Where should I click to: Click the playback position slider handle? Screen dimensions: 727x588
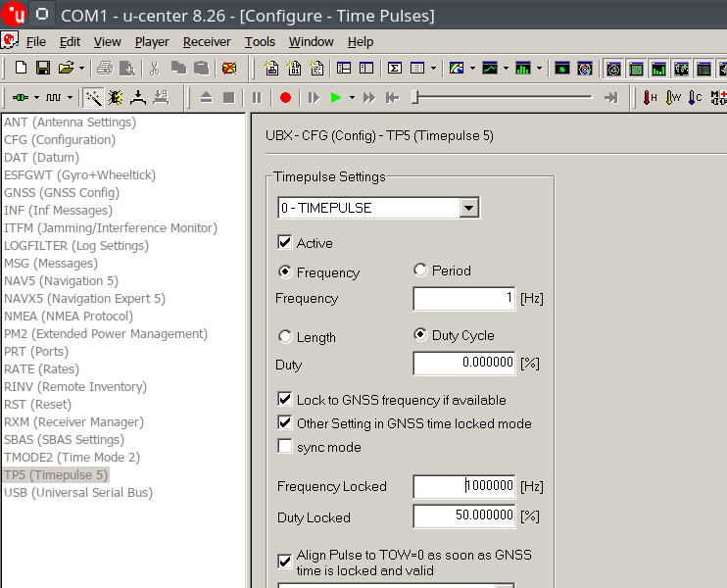tap(415, 97)
